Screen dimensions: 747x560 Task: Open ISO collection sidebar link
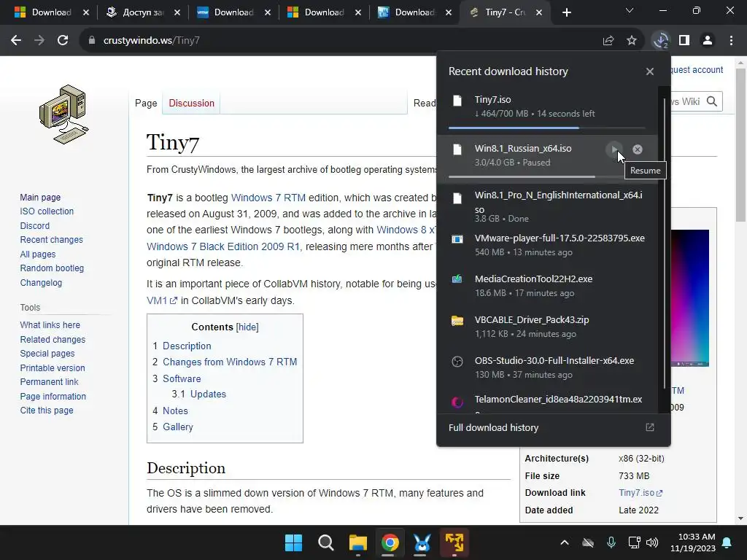(x=47, y=211)
